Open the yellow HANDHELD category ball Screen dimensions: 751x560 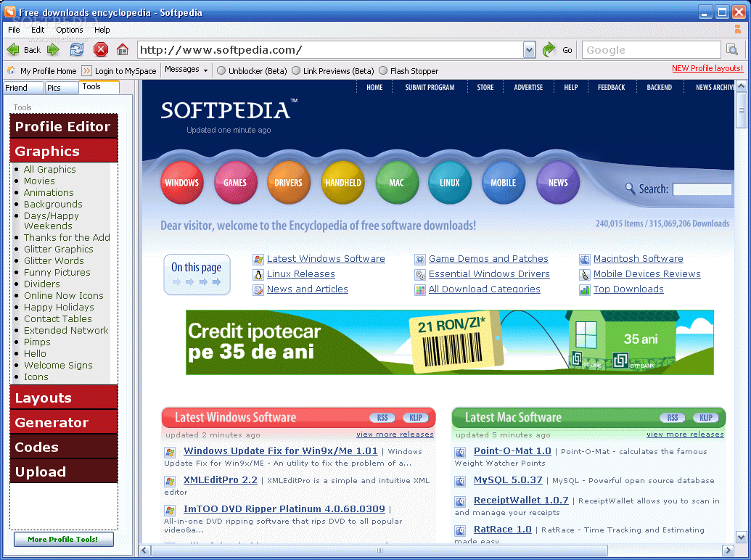click(x=343, y=182)
